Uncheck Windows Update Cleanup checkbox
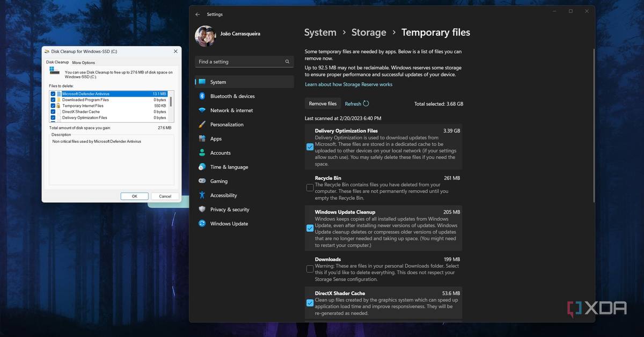 310,228
